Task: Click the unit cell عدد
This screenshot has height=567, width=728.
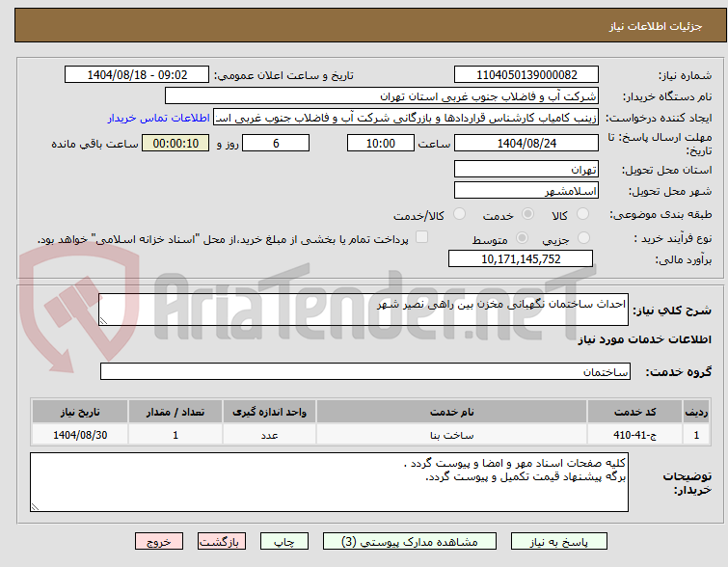Action: point(269,435)
